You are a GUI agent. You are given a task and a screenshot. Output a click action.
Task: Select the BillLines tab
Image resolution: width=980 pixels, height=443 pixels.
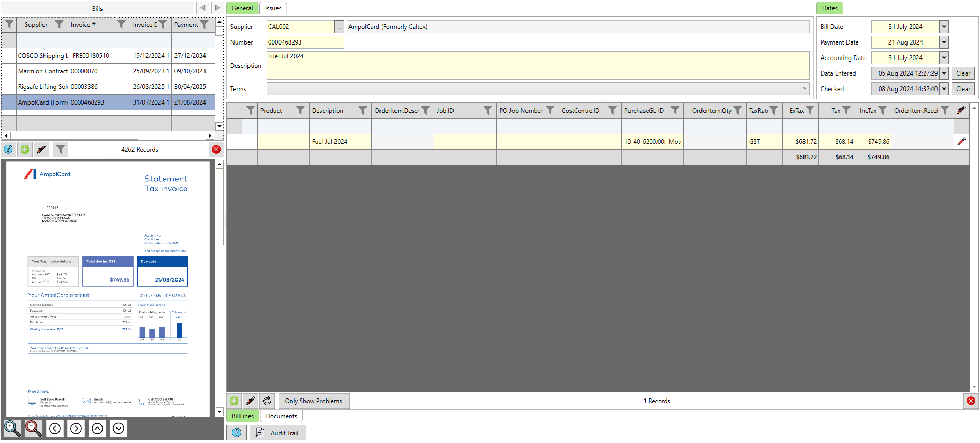click(243, 416)
